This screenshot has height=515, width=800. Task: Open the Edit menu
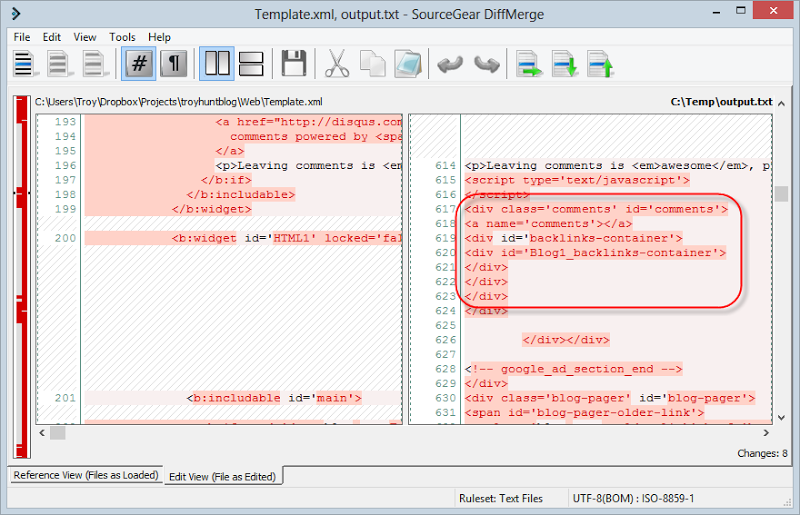point(52,37)
